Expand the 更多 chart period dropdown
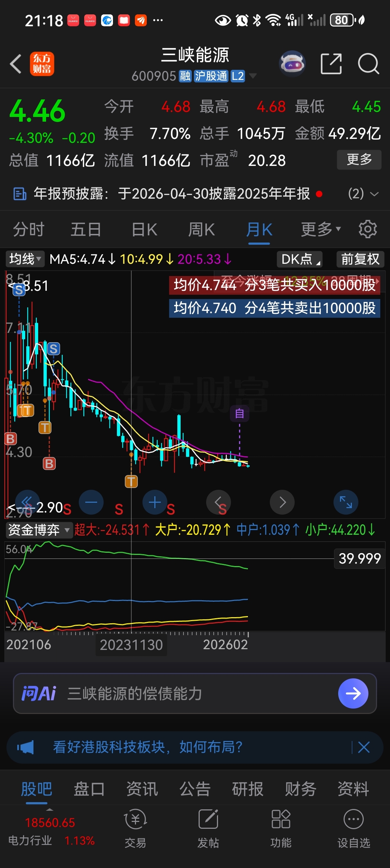The width and height of the screenshot is (390, 868). [x=321, y=229]
